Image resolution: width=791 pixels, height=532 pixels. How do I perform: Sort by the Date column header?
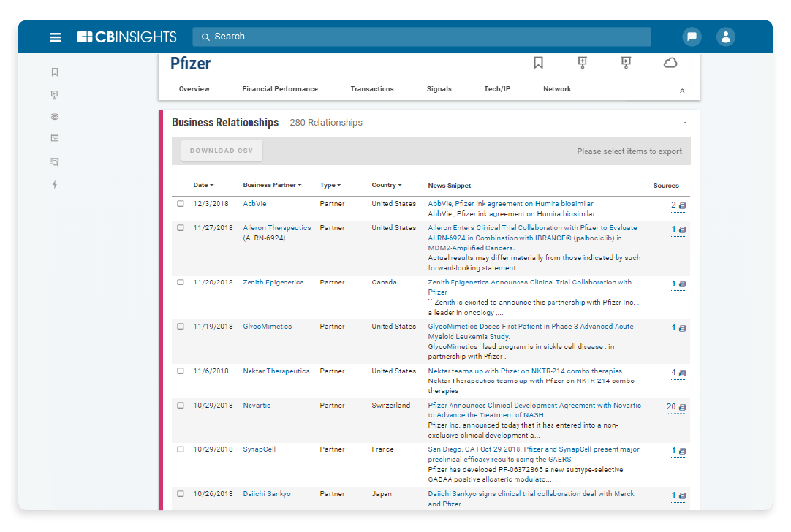pos(203,185)
